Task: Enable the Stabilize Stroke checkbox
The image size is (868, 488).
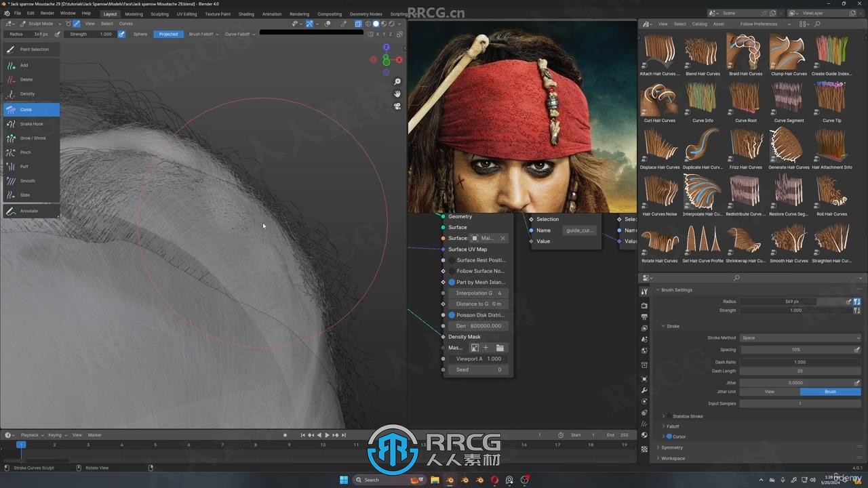Action: [x=669, y=416]
